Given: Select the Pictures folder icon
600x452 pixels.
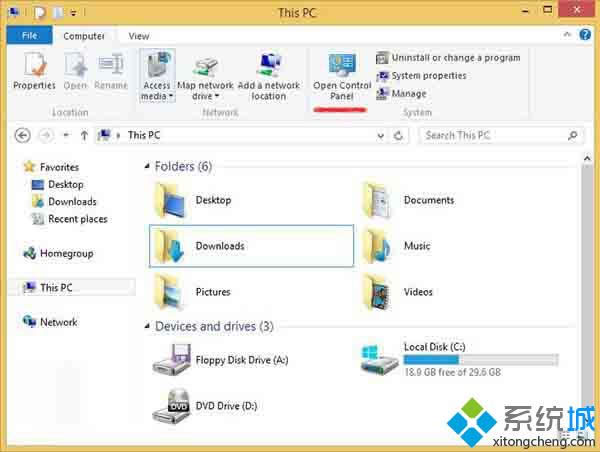Looking at the screenshot, I should (x=170, y=292).
